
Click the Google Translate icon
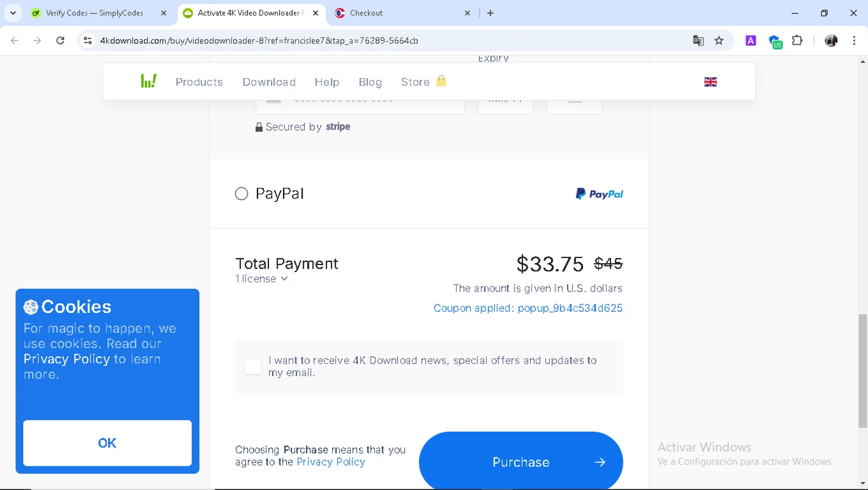[698, 40]
